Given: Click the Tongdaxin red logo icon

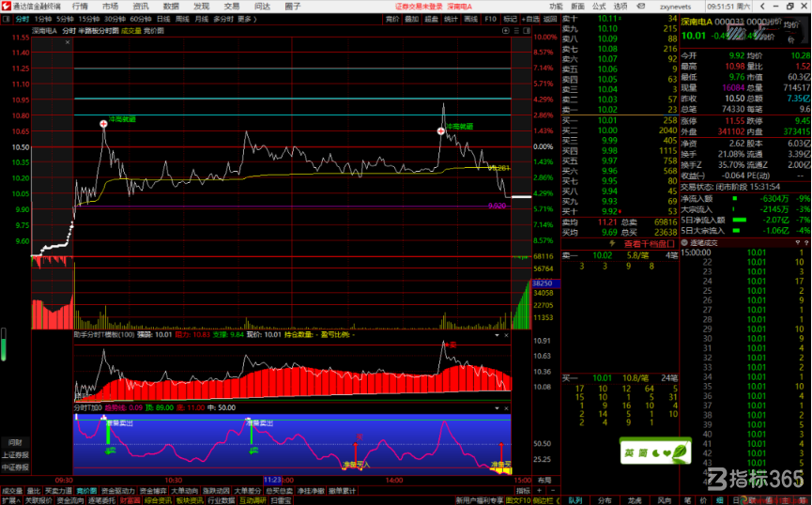Looking at the screenshot, I should pos(6,7).
